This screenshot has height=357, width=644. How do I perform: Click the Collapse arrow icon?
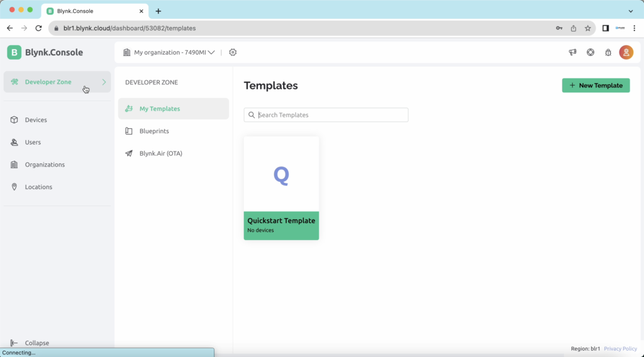pyautogui.click(x=14, y=343)
